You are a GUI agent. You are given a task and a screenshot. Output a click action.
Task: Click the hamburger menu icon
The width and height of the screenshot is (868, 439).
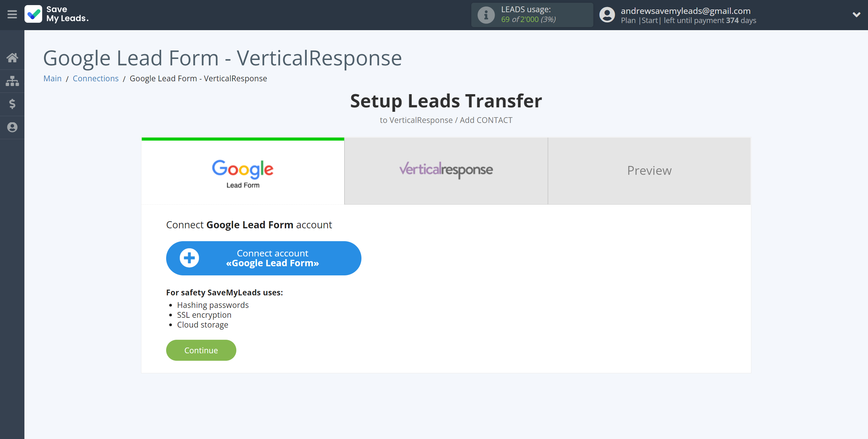[12, 15]
